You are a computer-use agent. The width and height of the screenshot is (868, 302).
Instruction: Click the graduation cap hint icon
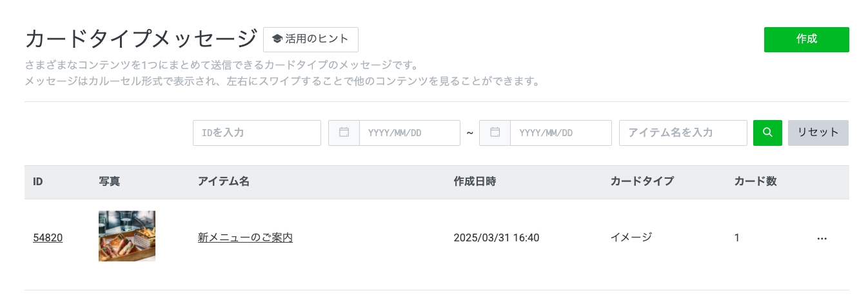[277, 39]
